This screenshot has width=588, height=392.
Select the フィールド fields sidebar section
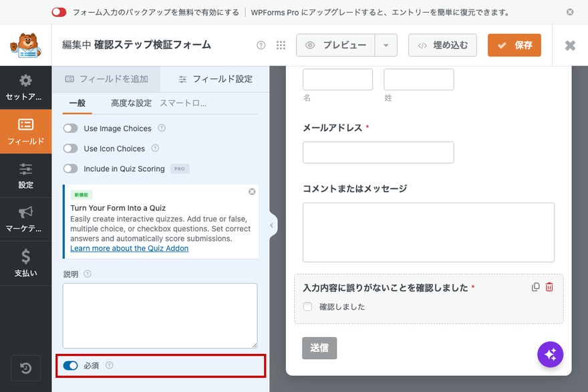25,131
